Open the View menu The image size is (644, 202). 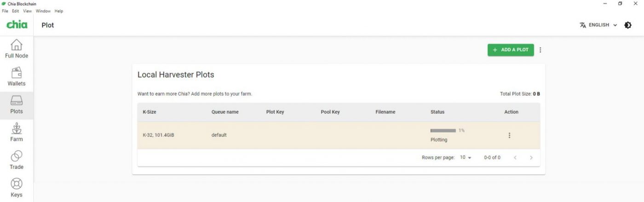tap(28, 11)
